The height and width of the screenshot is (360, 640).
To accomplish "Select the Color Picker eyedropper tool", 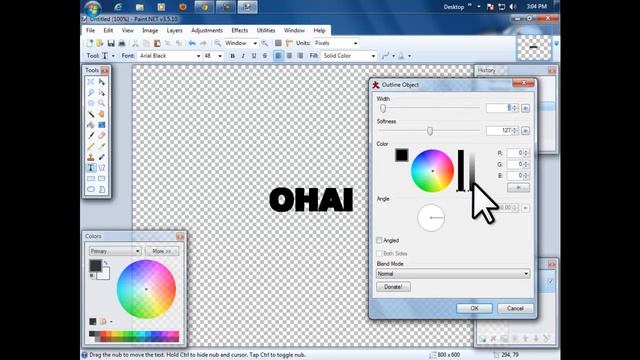I will pyautogui.click(x=102, y=146).
